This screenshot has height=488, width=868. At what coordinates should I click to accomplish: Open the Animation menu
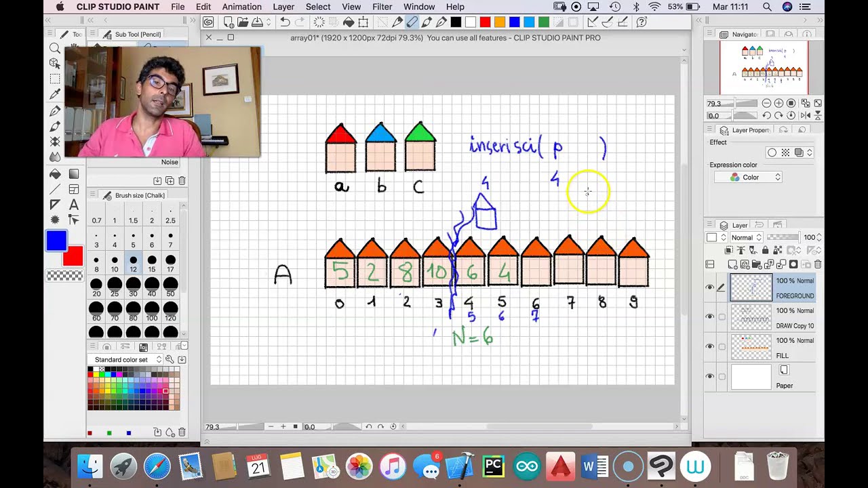(241, 7)
